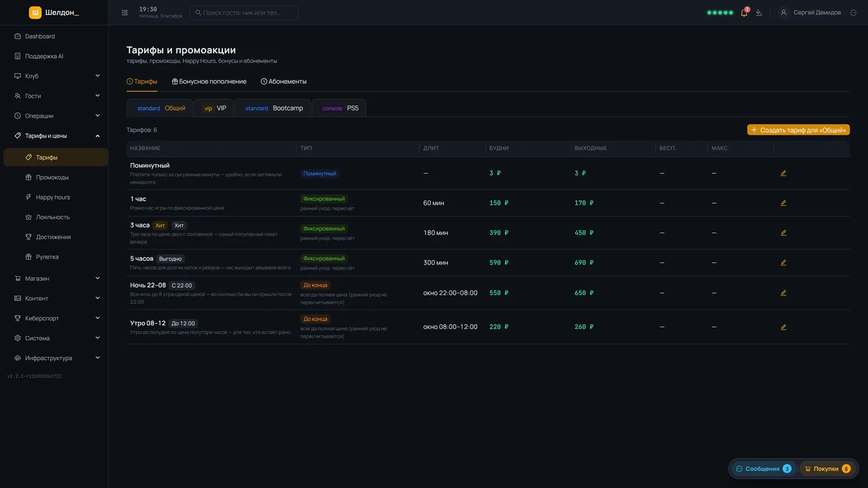Edit the 1 час tariff pencil icon
This screenshot has height=488, width=868.
point(783,203)
